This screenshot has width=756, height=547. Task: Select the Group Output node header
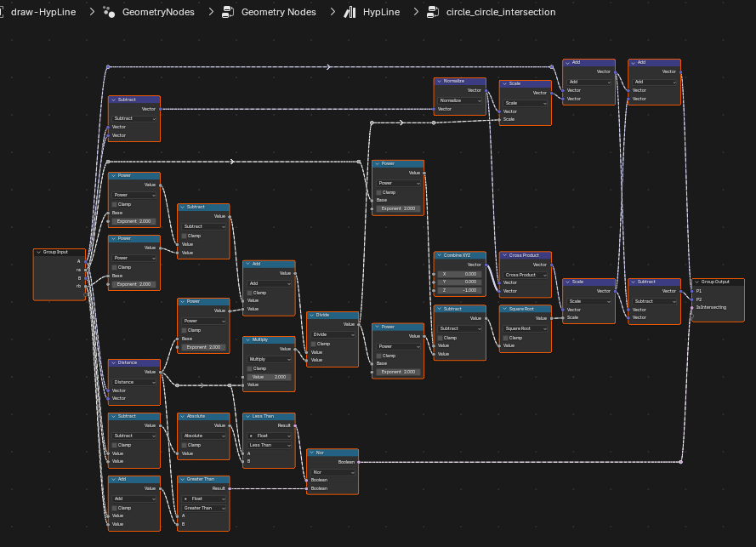pyautogui.click(x=718, y=282)
